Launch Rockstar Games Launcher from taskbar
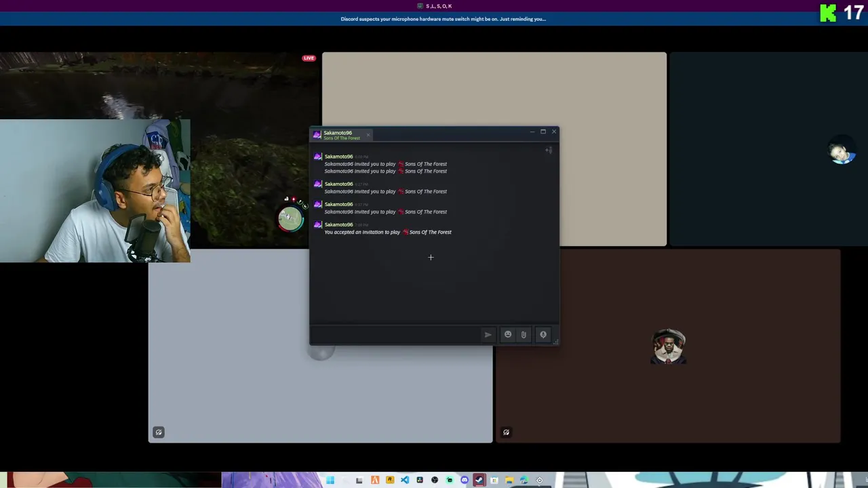 pos(390,481)
